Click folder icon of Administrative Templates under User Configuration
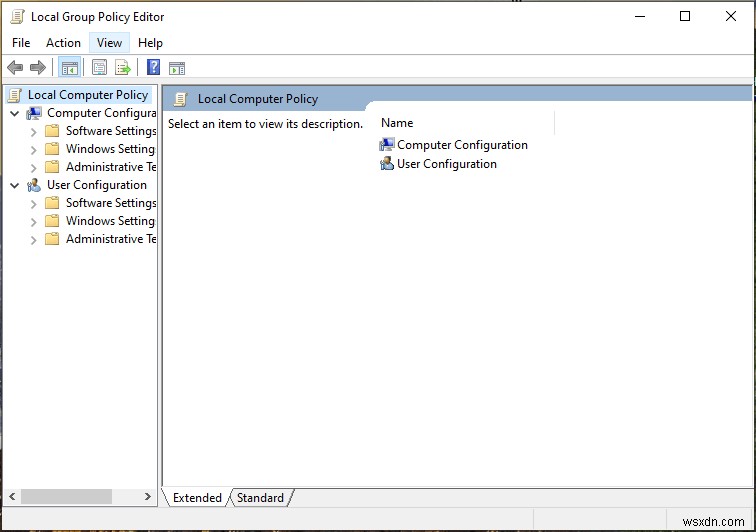The width and height of the screenshot is (756, 532). 52,239
